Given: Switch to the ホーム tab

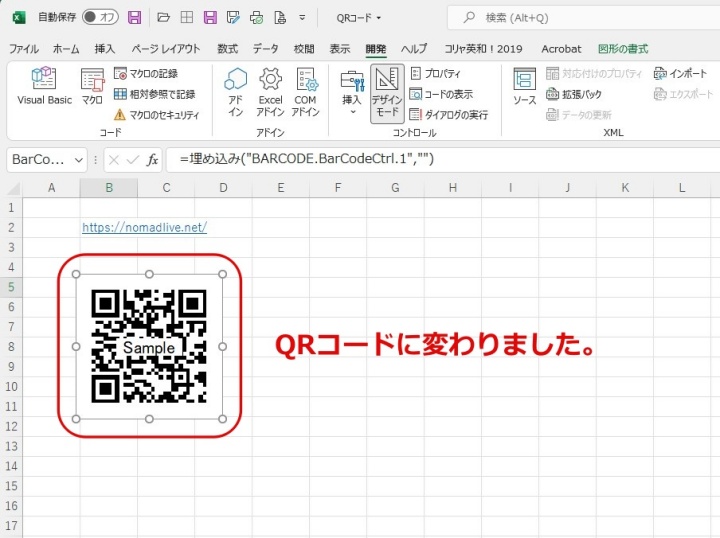Looking at the screenshot, I should point(66,49).
